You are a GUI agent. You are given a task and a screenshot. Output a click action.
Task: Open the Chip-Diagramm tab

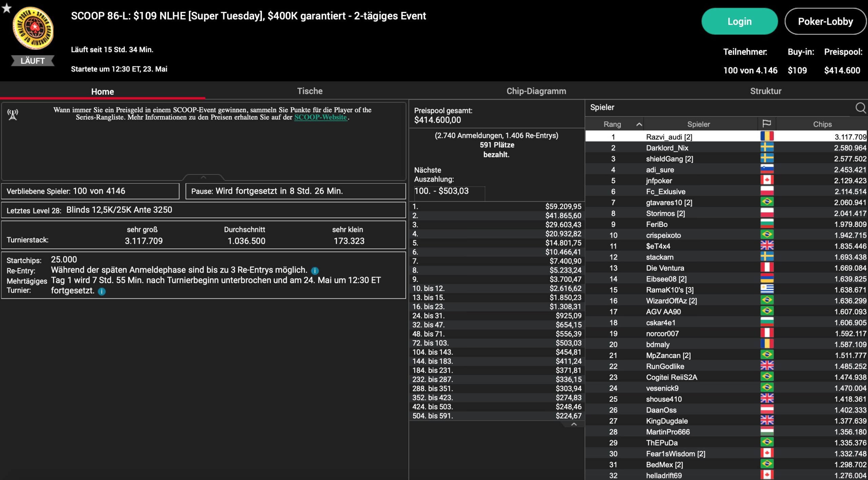pos(536,91)
